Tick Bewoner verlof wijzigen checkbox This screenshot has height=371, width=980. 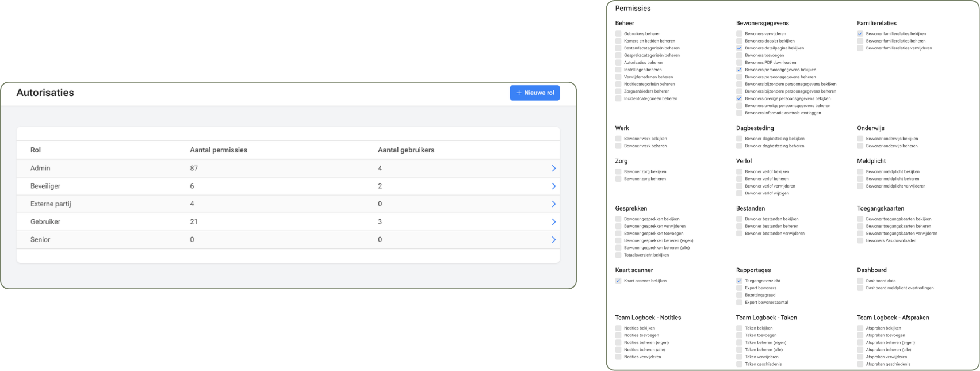tap(739, 193)
